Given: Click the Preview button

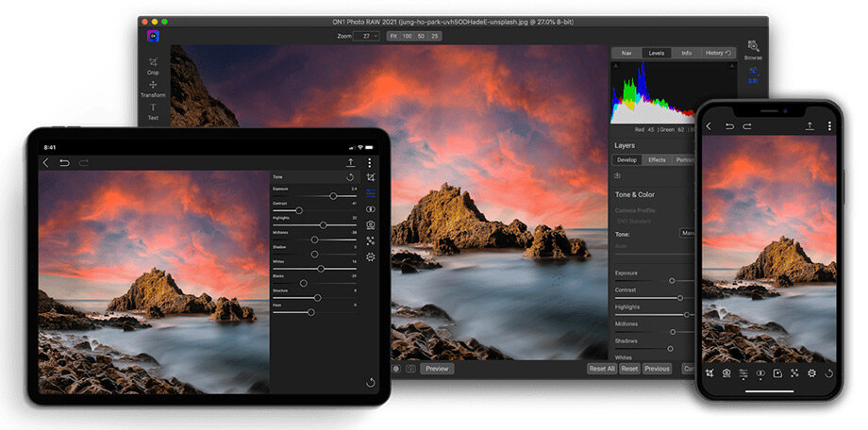Looking at the screenshot, I should pyautogui.click(x=437, y=369).
